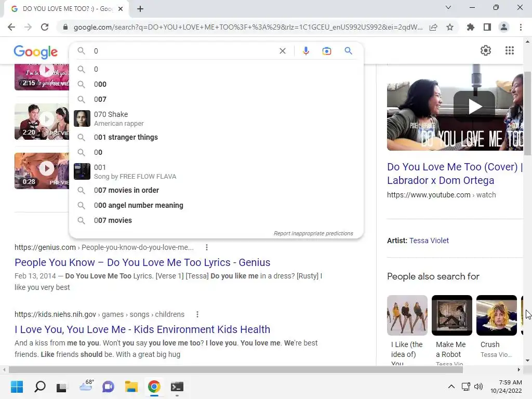Open 'I Love You, You Love Me' result
The image size is (532, 399).
(x=142, y=329)
